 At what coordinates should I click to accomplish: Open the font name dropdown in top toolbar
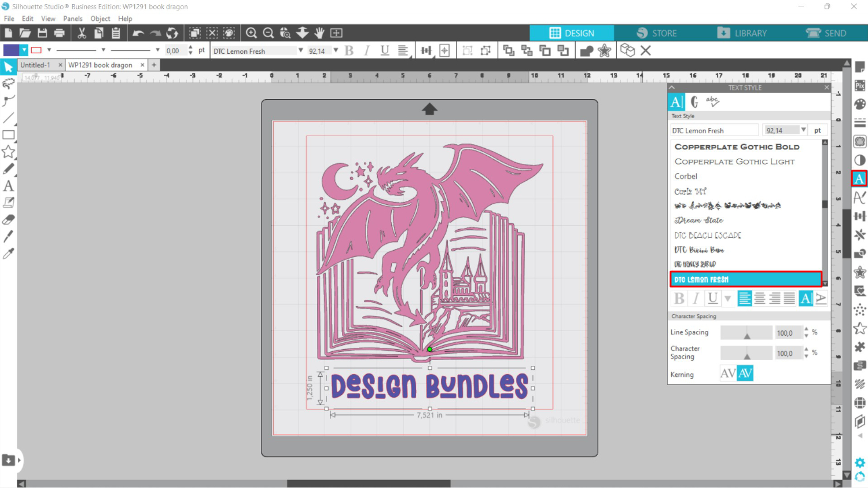pos(301,50)
